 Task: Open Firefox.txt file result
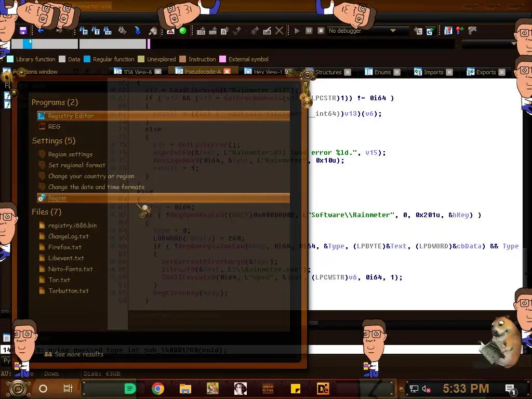[x=163, y=247]
